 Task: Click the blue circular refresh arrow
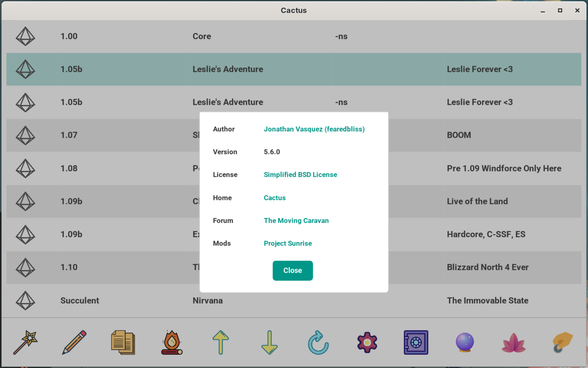pyautogui.click(x=318, y=342)
